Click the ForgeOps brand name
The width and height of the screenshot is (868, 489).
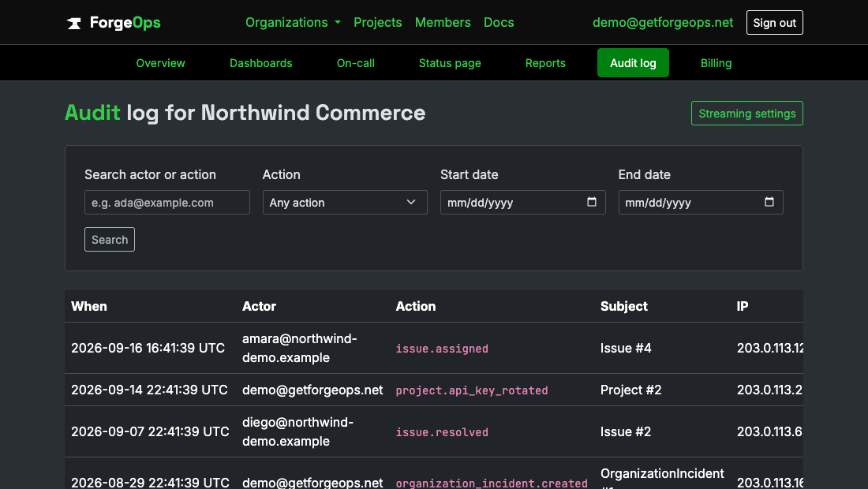point(125,23)
